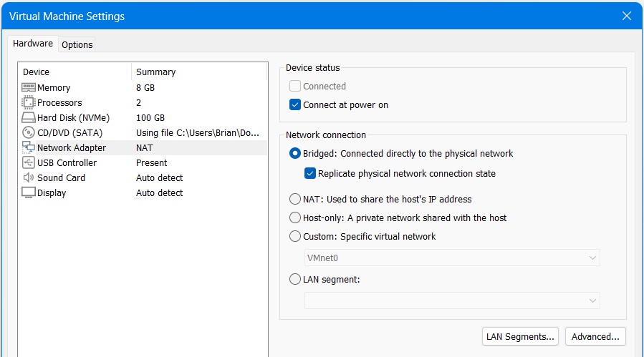Switch to the Options tab
Screen dimensions: 644x357
click(77, 44)
